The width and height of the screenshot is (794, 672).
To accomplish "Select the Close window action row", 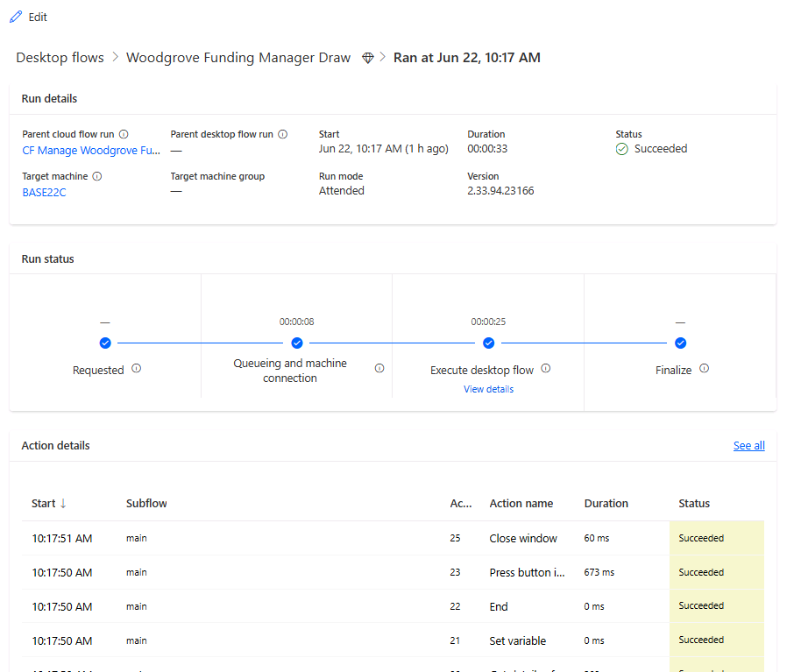I will [x=523, y=539].
